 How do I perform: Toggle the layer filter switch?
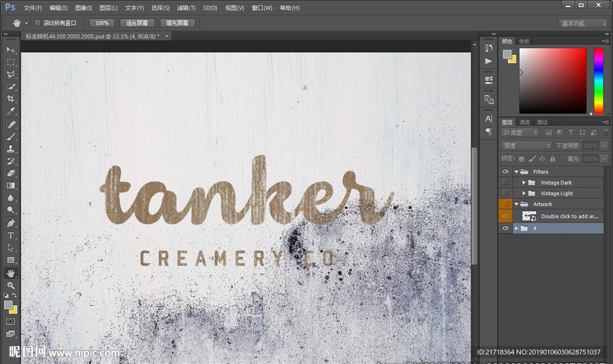606,132
